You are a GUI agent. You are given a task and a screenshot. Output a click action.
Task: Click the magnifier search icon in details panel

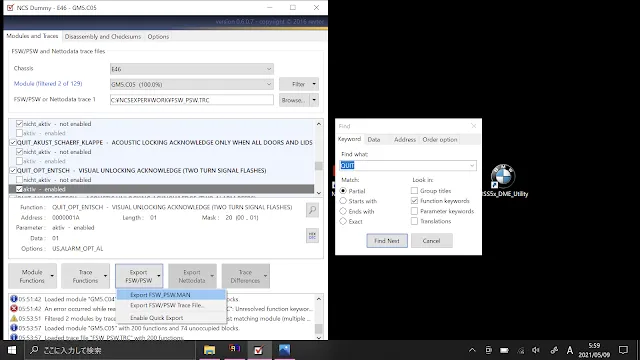(x=312, y=210)
